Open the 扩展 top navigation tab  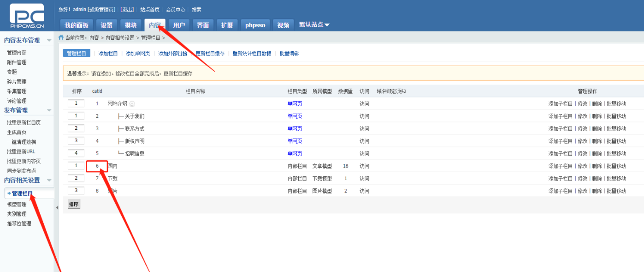227,25
